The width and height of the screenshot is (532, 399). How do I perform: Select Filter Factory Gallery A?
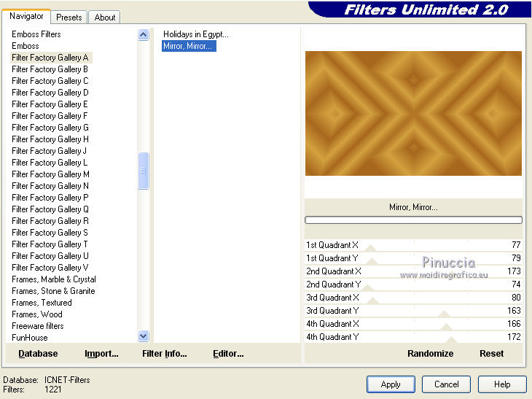coord(50,58)
